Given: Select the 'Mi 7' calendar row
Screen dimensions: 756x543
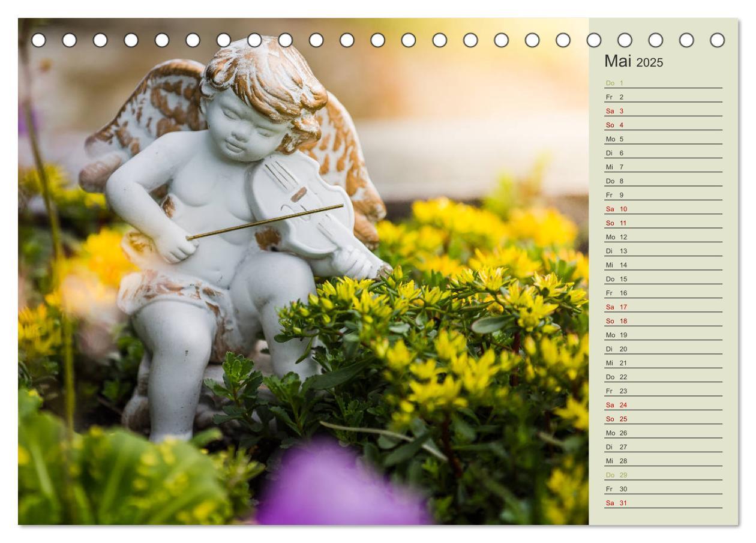Looking at the screenshot, I should (663, 167).
